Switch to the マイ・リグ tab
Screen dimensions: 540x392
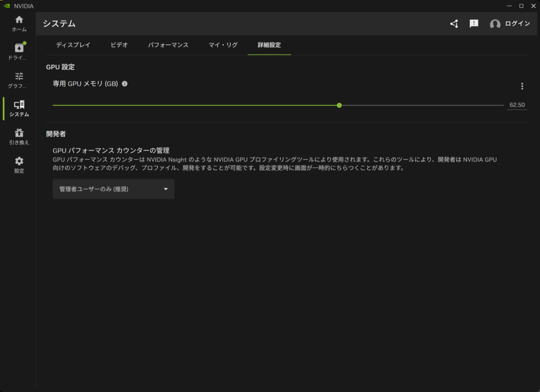tap(223, 45)
